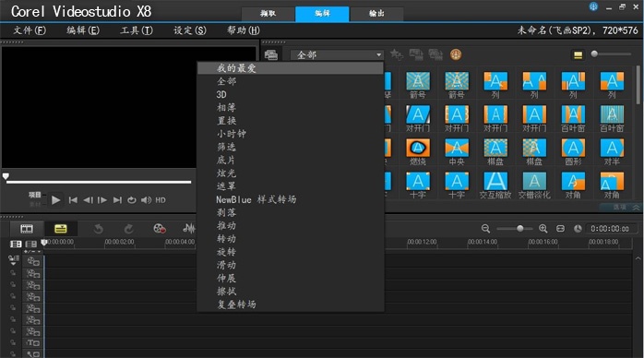Zoom in on the timeline

[543, 229]
